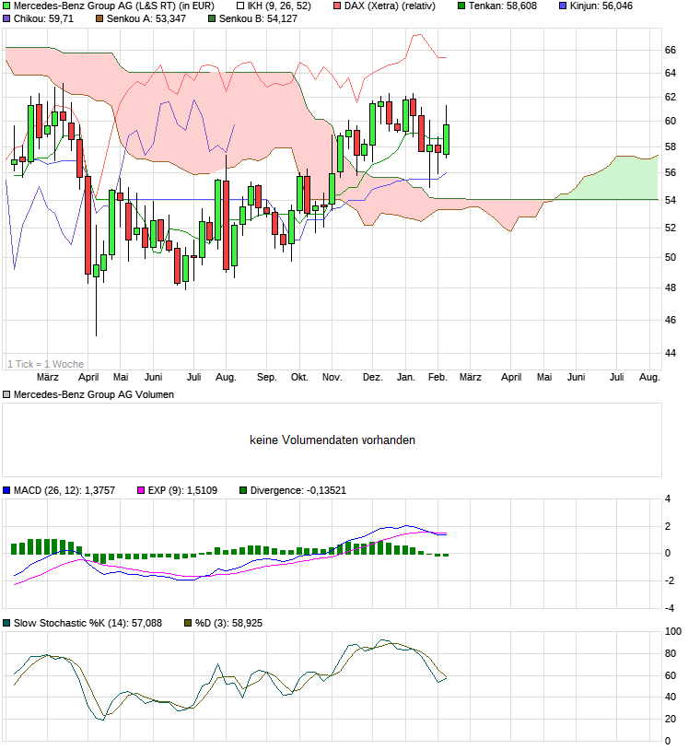Click the white IKH (9, 26, 52) legend swatch

click(x=240, y=6)
